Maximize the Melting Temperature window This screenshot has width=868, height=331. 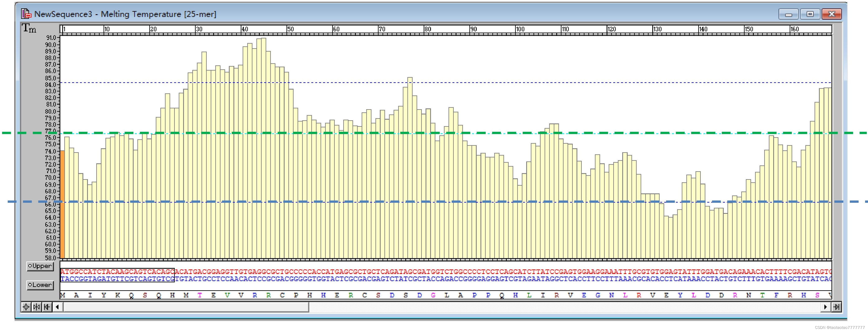810,14
